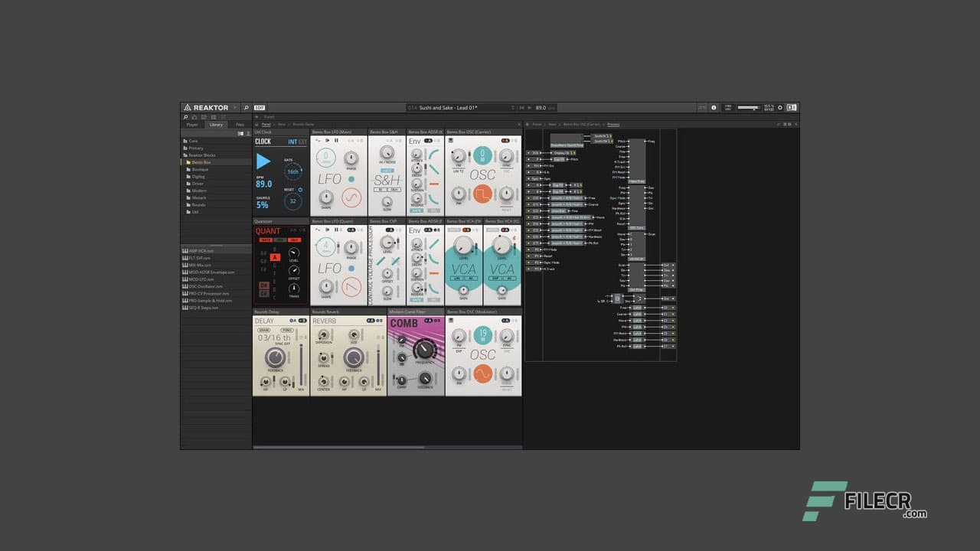The width and height of the screenshot is (980, 551).
Task: Click the square wave icon on the OSC Carrier
Action: click(483, 194)
